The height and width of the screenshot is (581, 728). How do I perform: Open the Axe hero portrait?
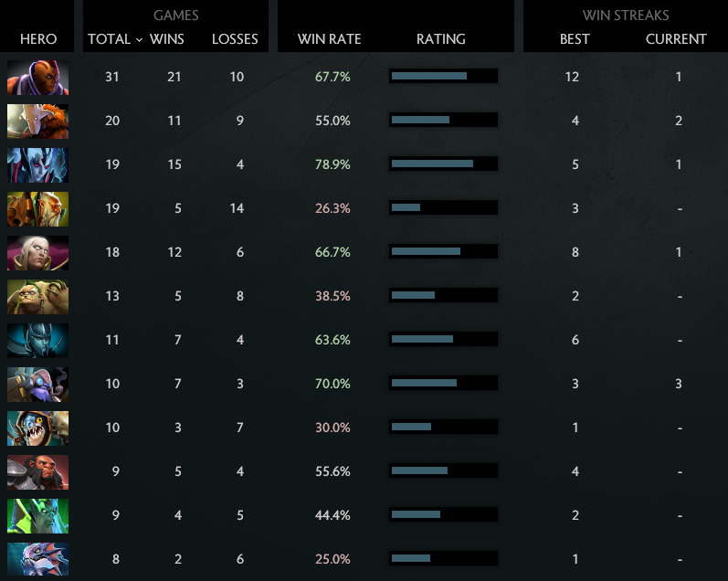coord(37,471)
